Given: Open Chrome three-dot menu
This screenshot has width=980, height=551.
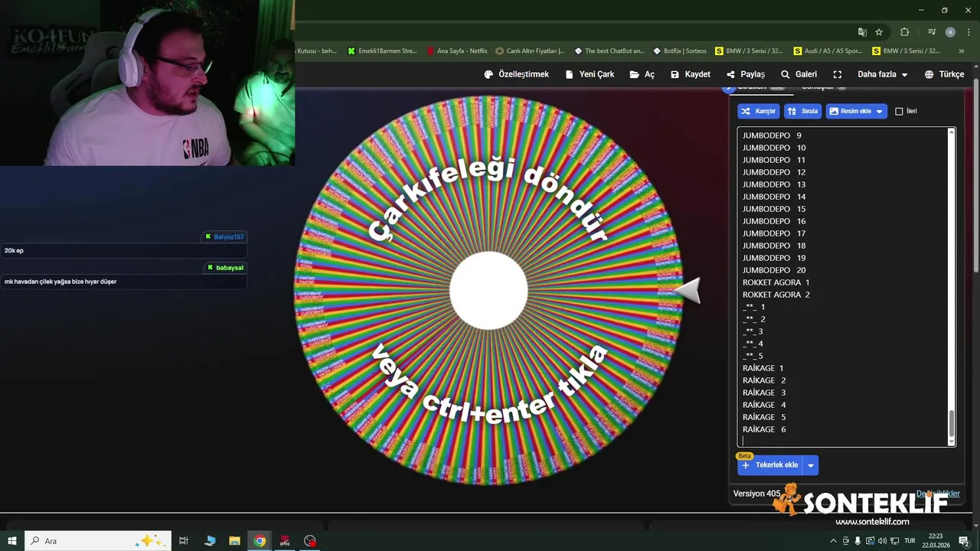Looking at the screenshot, I should point(968,32).
